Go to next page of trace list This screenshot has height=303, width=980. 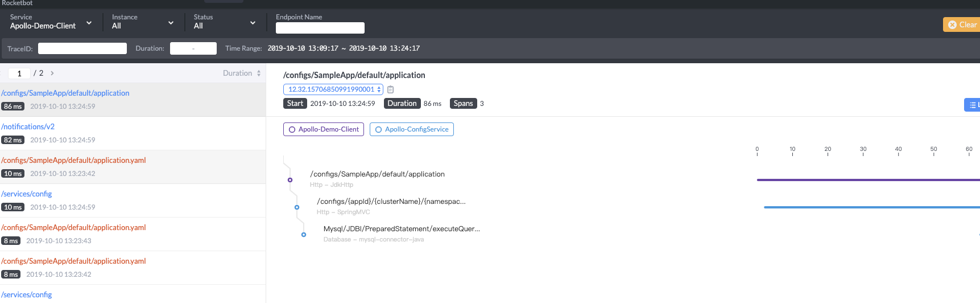[x=52, y=73]
